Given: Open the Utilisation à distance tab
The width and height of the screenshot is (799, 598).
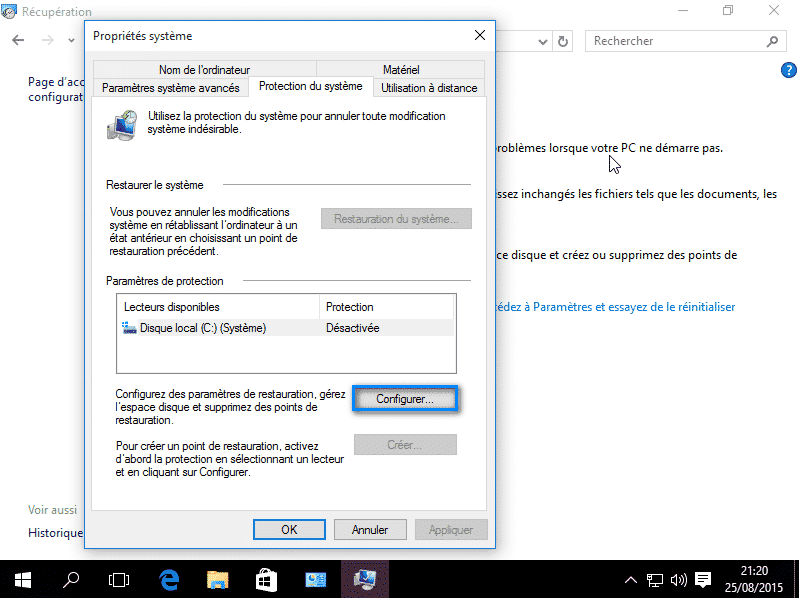Looking at the screenshot, I should click(x=429, y=88).
